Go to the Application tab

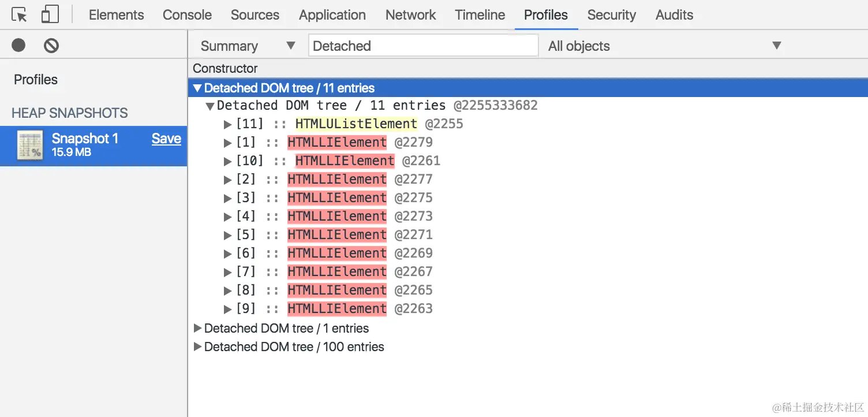click(332, 15)
